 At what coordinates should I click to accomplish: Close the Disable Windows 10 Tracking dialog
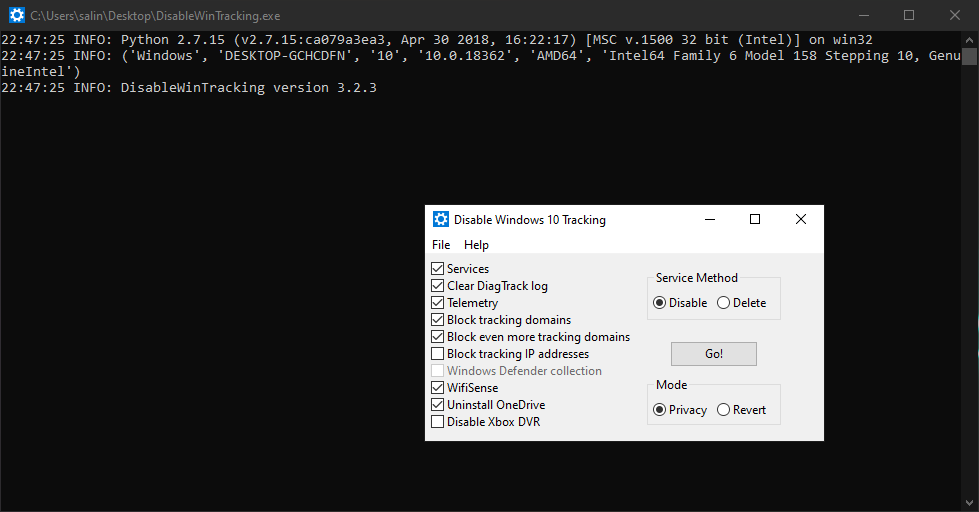[801, 219]
